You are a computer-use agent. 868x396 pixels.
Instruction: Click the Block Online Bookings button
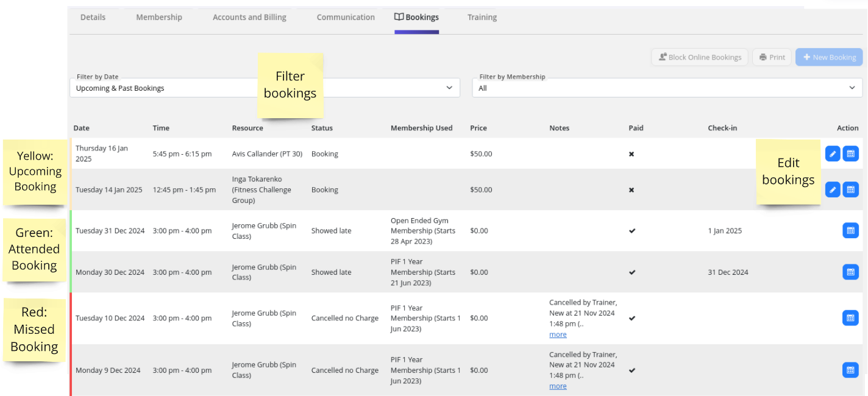(x=700, y=57)
